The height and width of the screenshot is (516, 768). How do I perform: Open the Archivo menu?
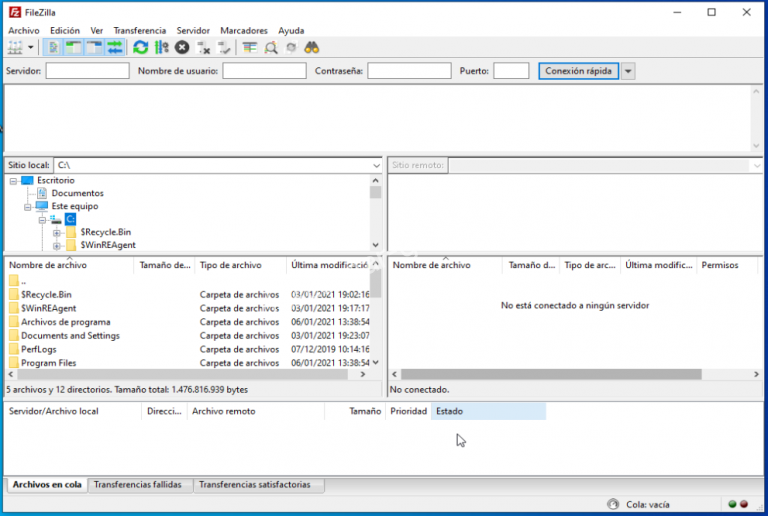click(x=24, y=30)
